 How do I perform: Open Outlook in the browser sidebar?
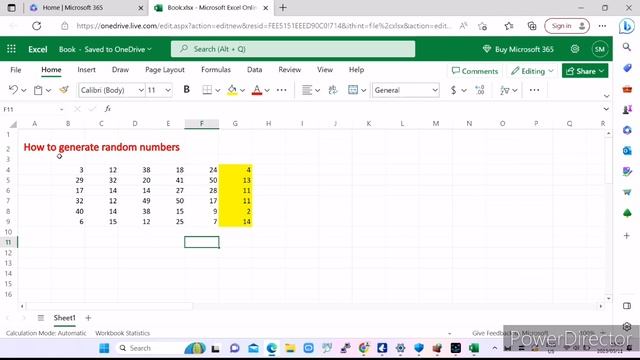627,151
